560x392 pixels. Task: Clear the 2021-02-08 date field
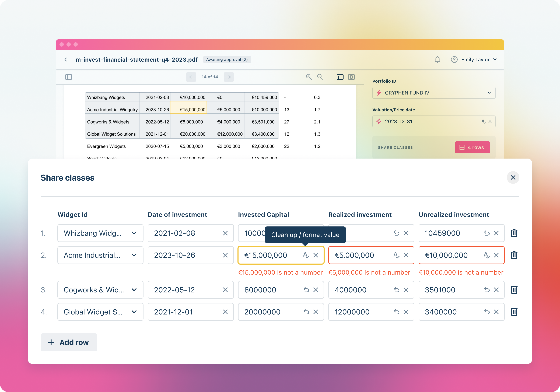(x=225, y=233)
